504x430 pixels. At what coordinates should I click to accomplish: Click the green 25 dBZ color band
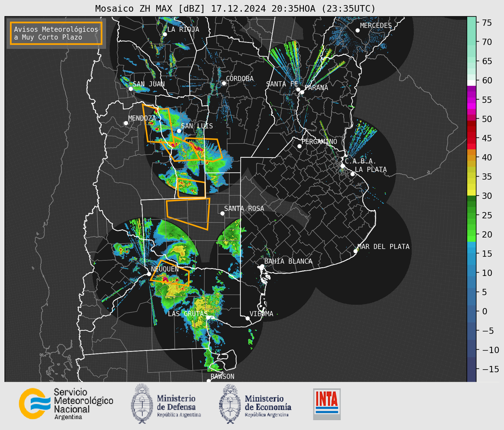tap(471, 215)
